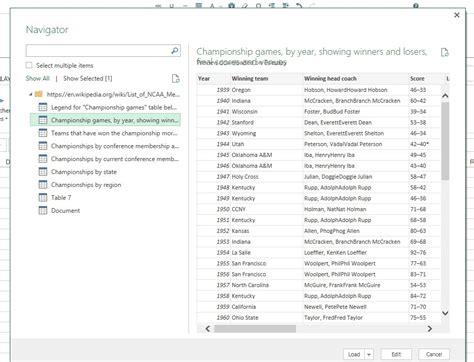Image resolution: width=474 pixels, height=362 pixels.
Task: Click the refresh page icon beside Show Selected
Action: point(175,78)
